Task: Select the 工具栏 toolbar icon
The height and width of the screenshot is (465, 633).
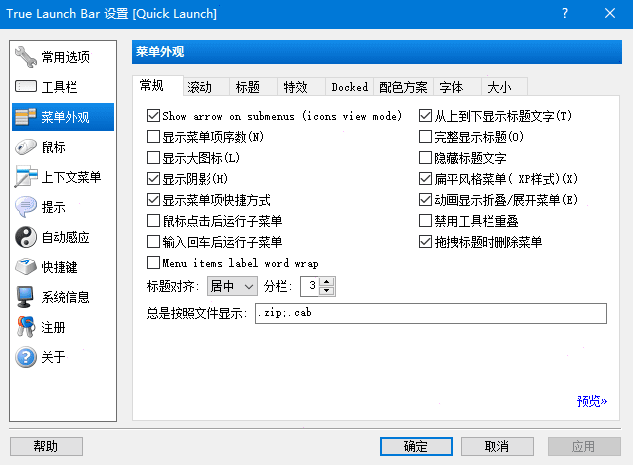Action: click(x=26, y=86)
